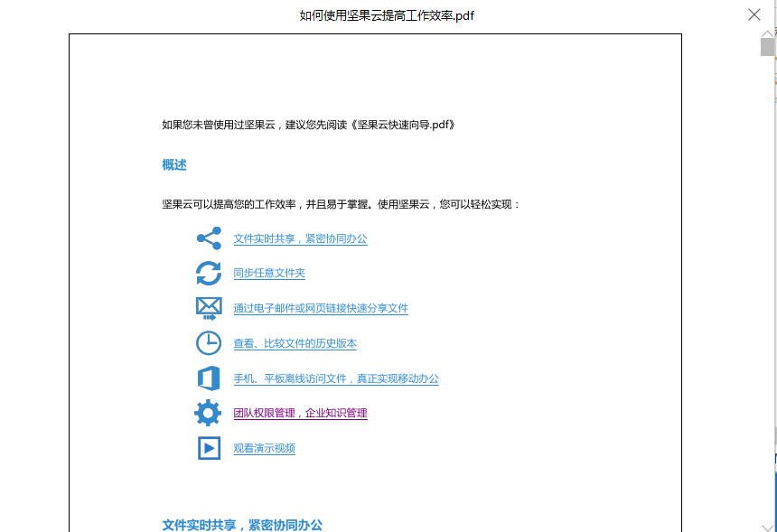Viewport: 777px width, 532px height.
Task: Click the scrollbar up arrow
Action: pyautogui.click(x=768, y=33)
